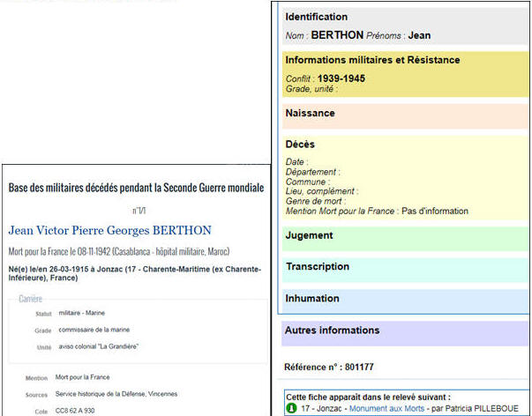532x416 pixels.
Task: Click the Inhumation section header
Action: pos(312,299)
